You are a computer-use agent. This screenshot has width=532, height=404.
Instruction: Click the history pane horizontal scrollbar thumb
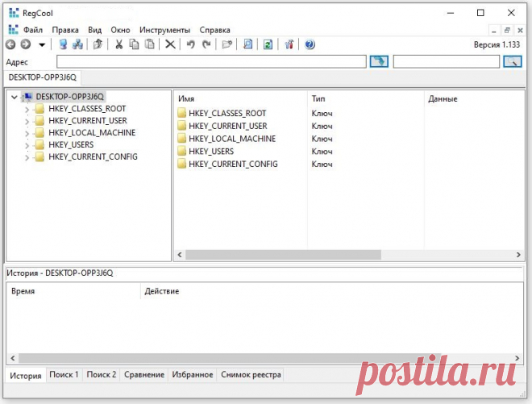click(230, 358)
